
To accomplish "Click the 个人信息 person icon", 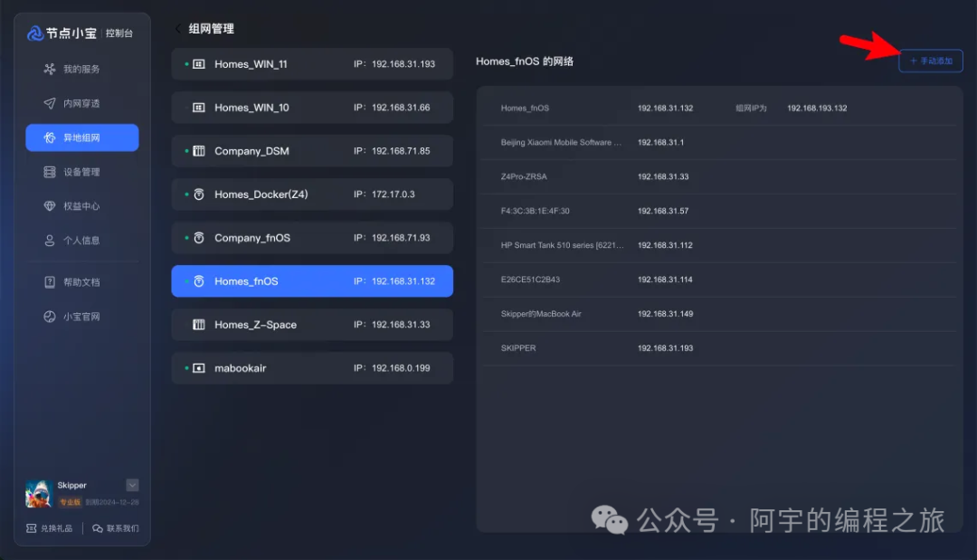I will point(50,241).
